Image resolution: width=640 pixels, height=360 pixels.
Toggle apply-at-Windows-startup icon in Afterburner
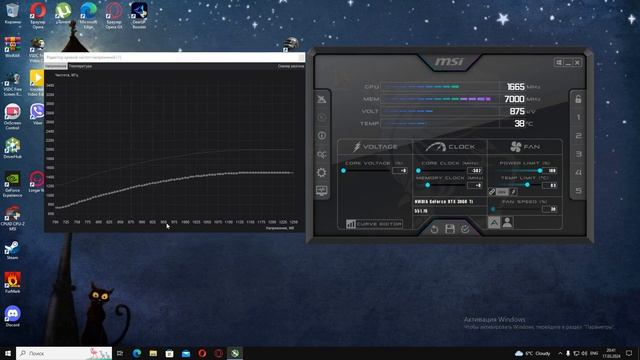tap(558, 62)
